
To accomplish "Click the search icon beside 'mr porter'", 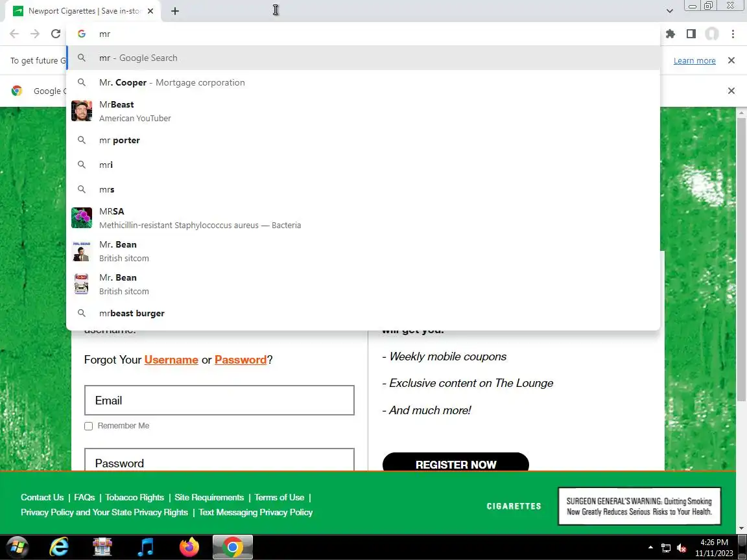I will (82, 141).
